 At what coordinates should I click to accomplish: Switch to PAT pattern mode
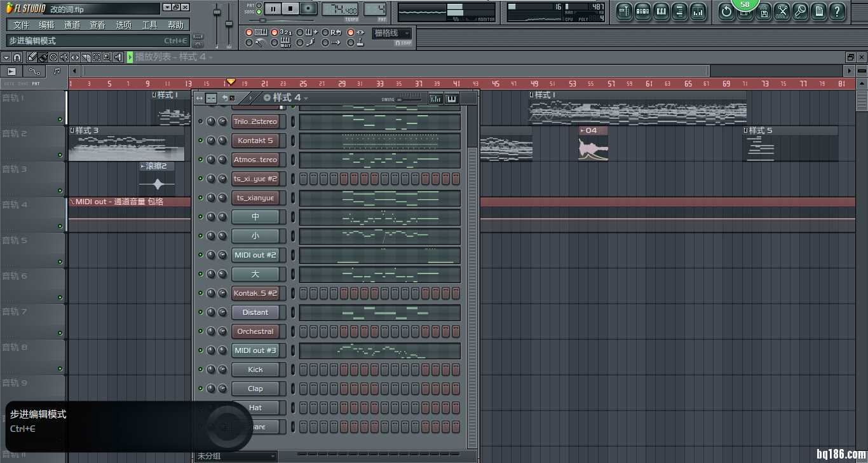tap(259, 5)
